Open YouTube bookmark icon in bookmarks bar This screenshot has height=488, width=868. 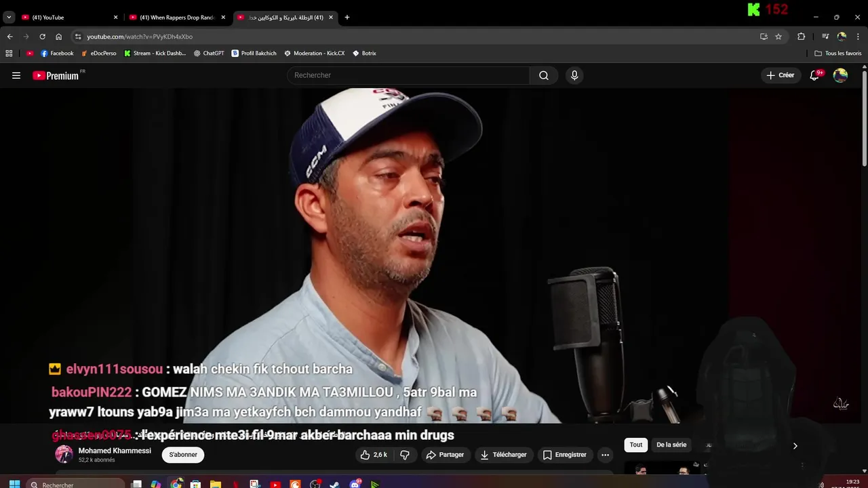tap(30, 53)
